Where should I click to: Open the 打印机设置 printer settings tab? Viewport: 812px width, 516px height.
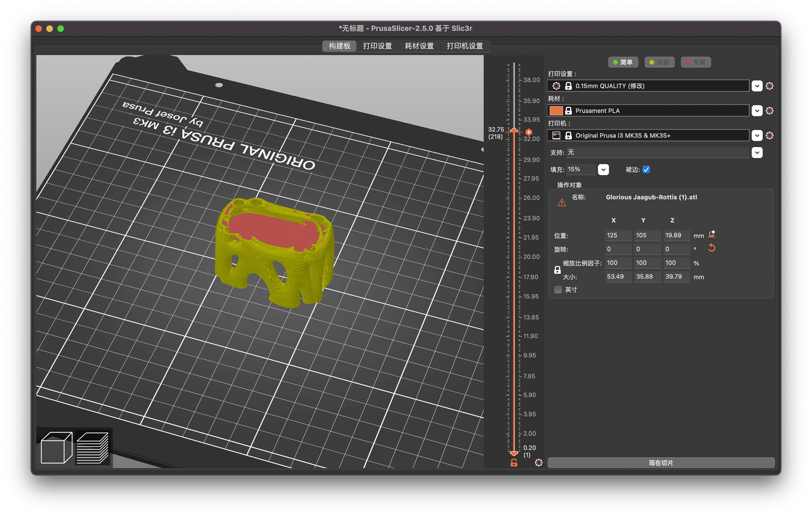(x=465, y=46)
